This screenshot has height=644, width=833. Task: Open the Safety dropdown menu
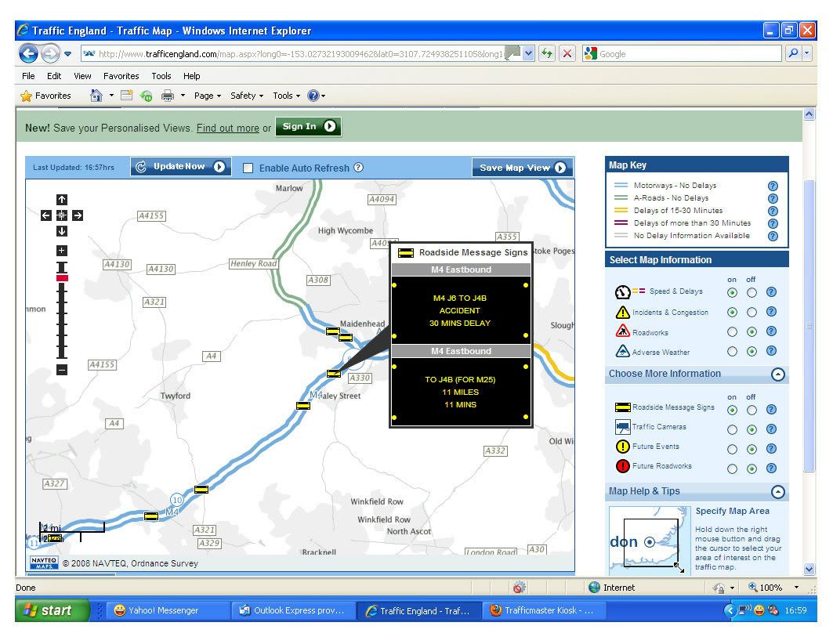247,96
